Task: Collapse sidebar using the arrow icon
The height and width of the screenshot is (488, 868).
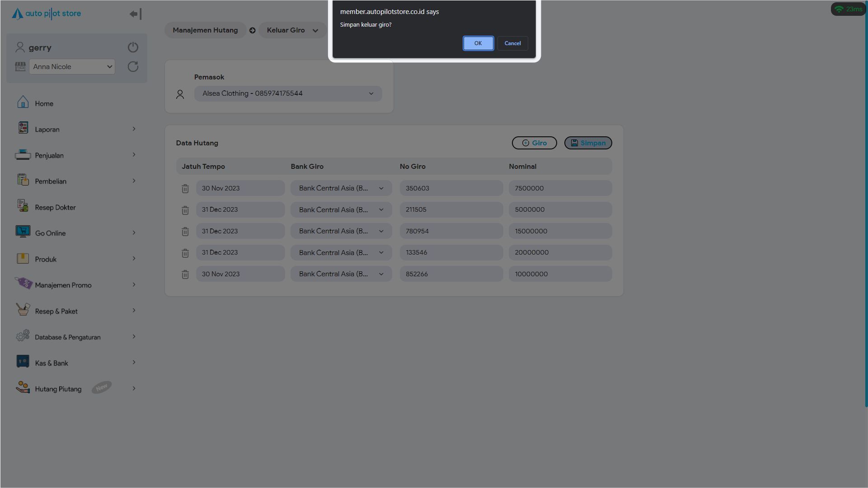Action: [x=136, y=14]
